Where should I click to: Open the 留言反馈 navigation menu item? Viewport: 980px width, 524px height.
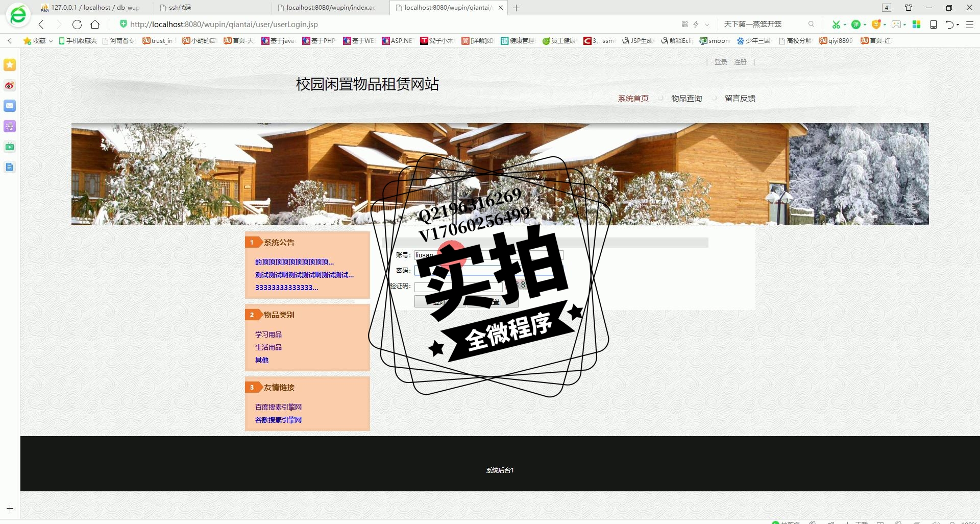pos(740,99)
